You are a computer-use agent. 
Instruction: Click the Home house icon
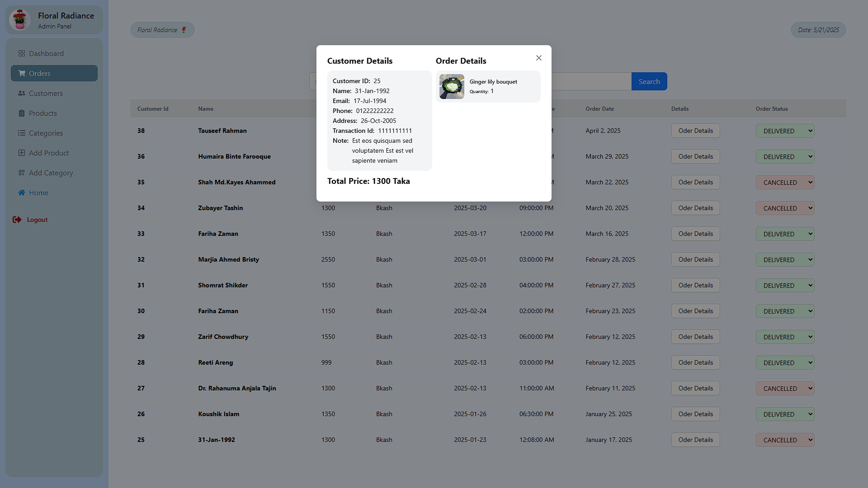coord(21,192)
